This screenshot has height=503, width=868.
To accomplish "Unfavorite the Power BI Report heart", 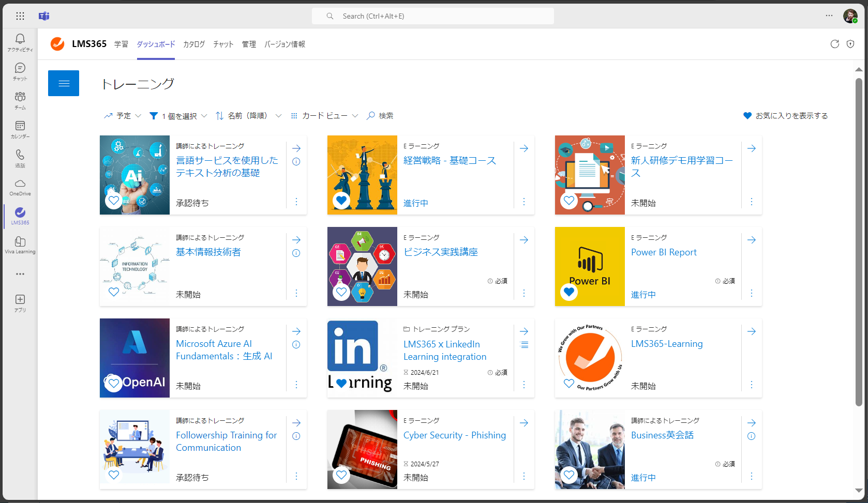I will (569, 292).
